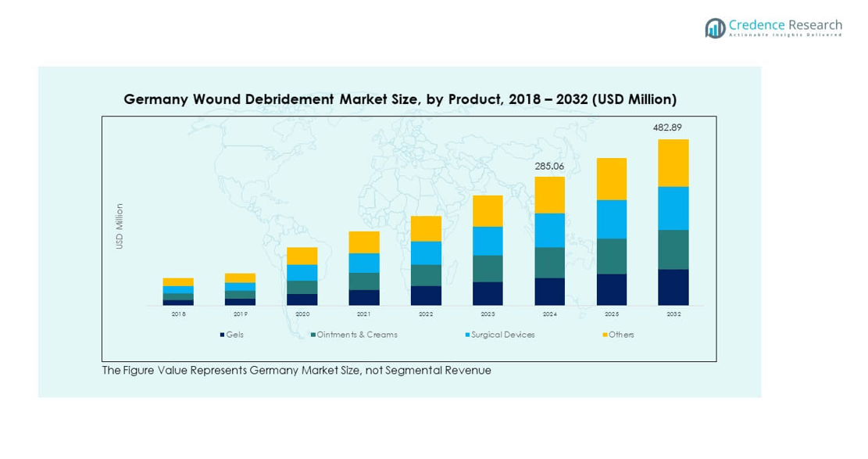Click the teal segment of 2025 bar
Screen dimensions: 868x459
(x=611, y=256)
